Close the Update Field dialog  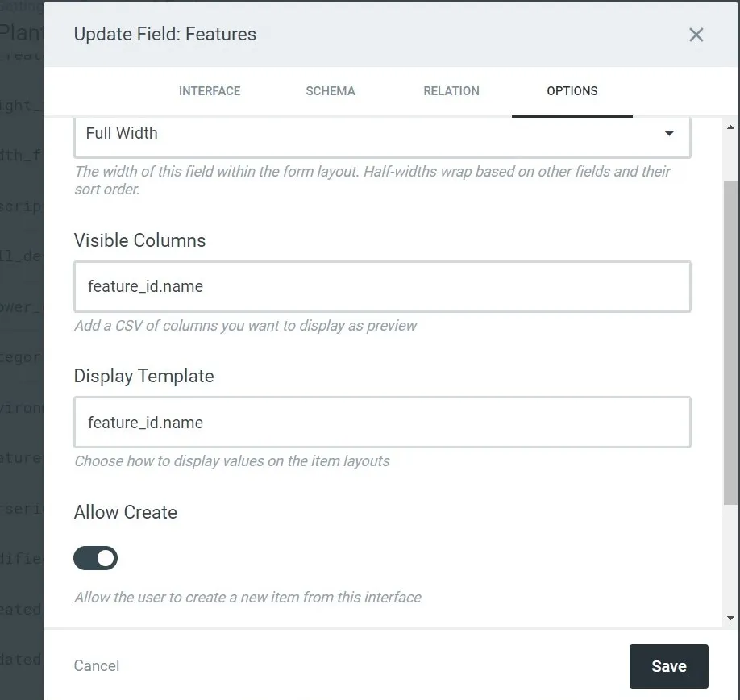(x=696, y=35)
